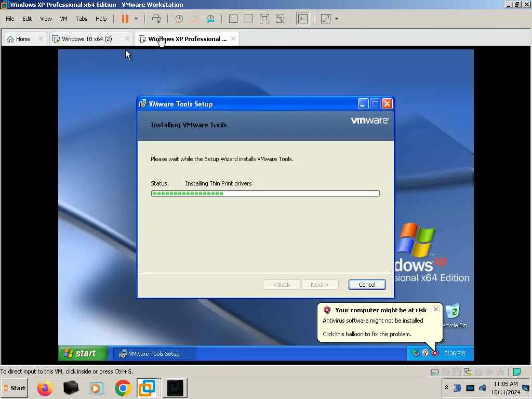Pause the VM with the orange pause icon
This screenshot has width=532, height=399.
pos(125,19)
